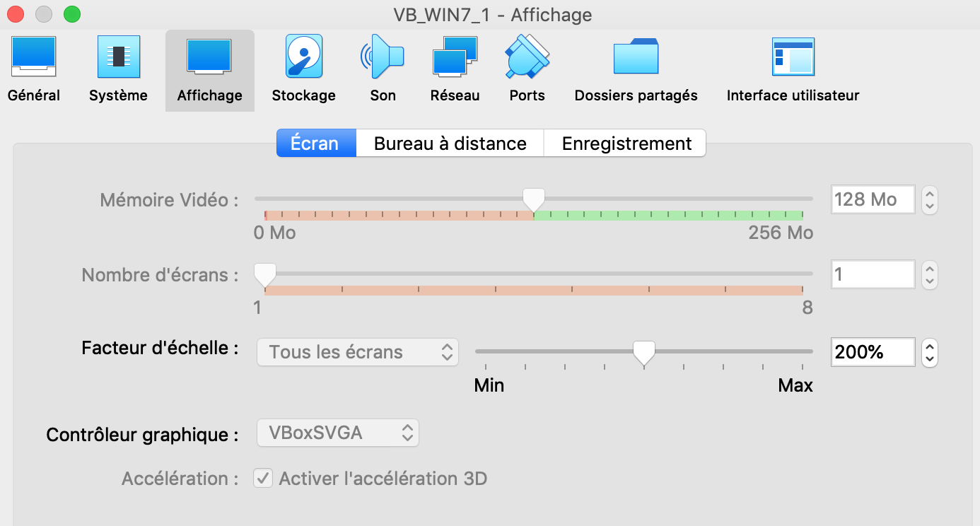Open the Son speaker icon

click(383, 58)
